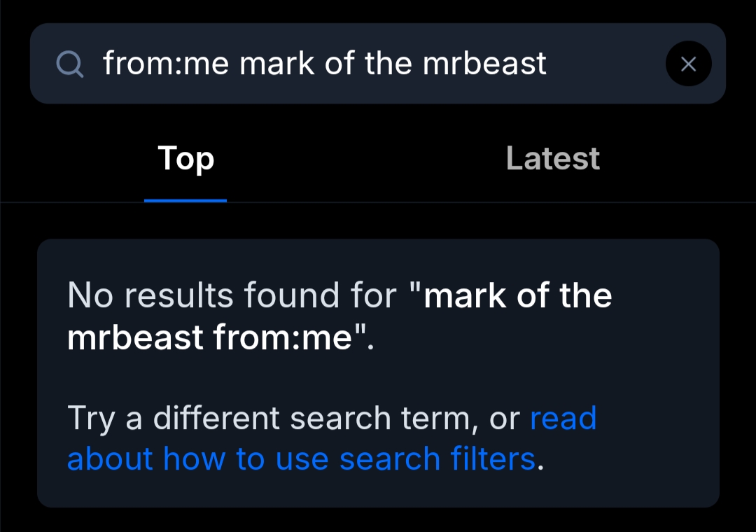Click "about how to use search filters" link text
756x532 pixels.
[x=301, y=458]
